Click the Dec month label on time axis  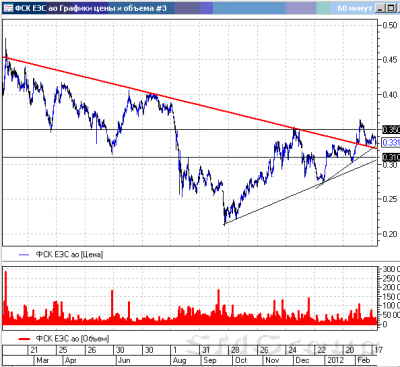point(302,360)
